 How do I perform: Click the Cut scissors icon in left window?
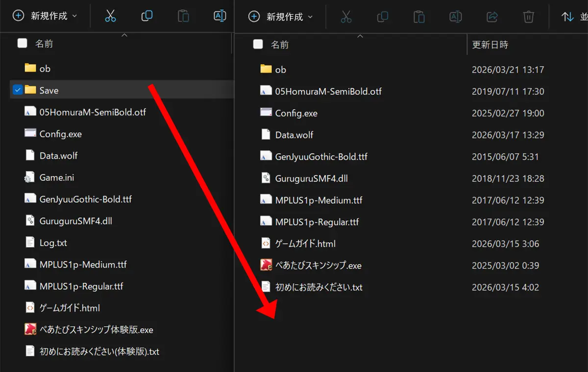pyautogui.click(x=110, y=16)
